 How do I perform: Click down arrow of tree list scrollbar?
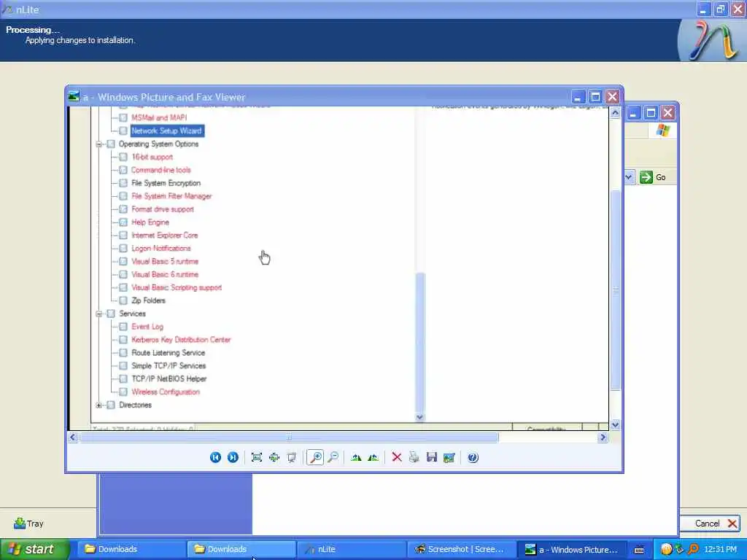(x=419, y=417)
